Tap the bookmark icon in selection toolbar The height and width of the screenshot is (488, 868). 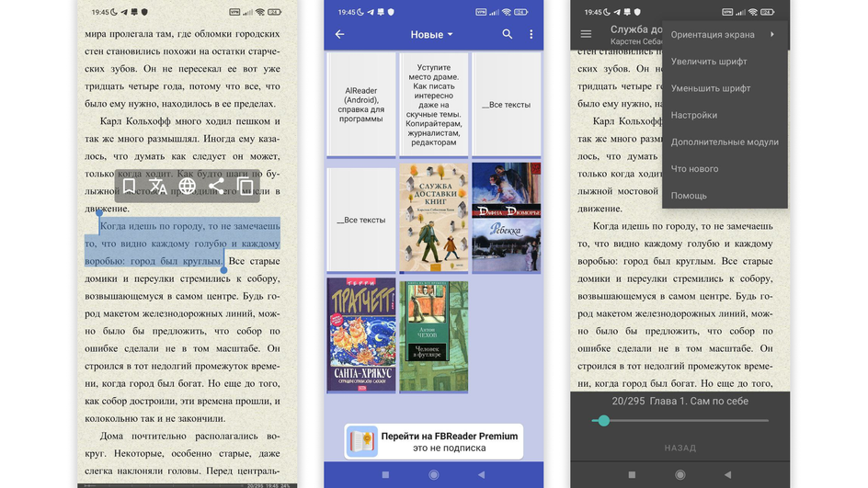[x=129, y=187]
